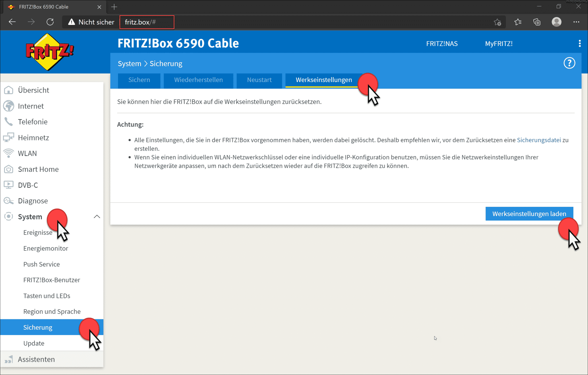The image size is (588, 375).
Task: Click the Telefonie phone icon
Action: click(x=9, y=122)
